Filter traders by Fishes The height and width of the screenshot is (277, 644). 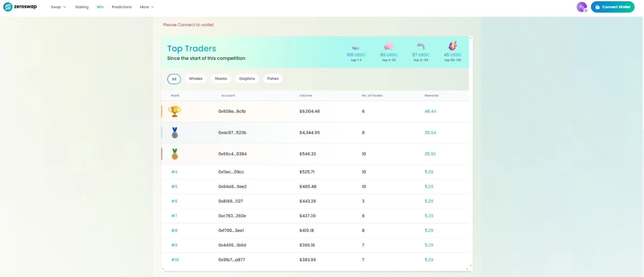(273, 78)
